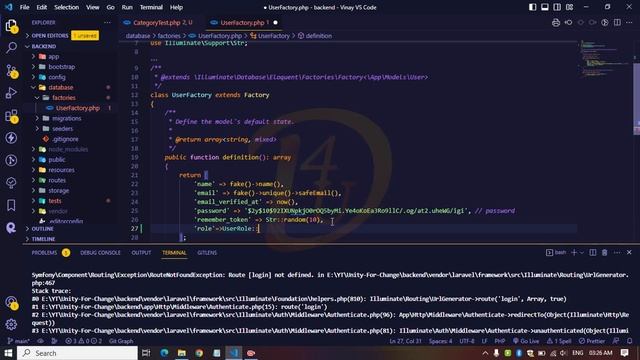Viewport: 640px width, 360px height.
Task: Close the bottom panel
Action: (x=629, y=253)
